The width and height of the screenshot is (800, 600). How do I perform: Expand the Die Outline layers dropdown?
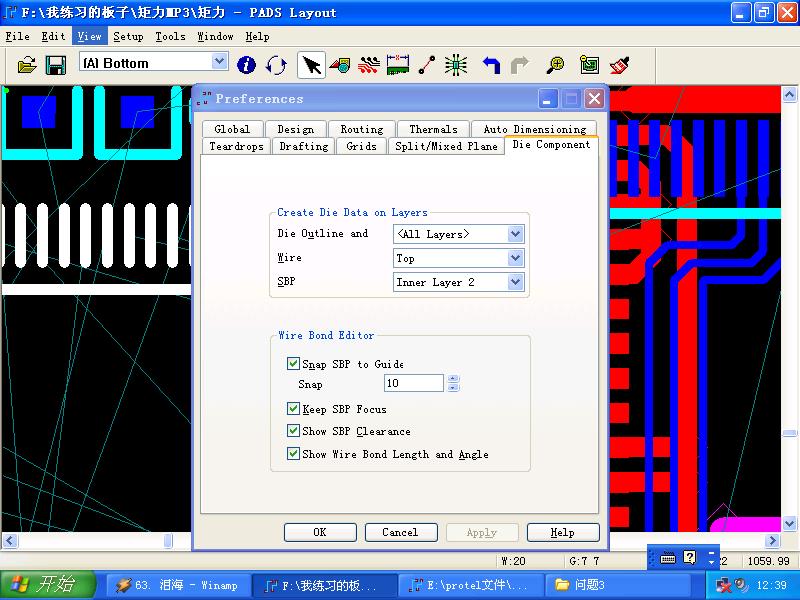[515, 234]
